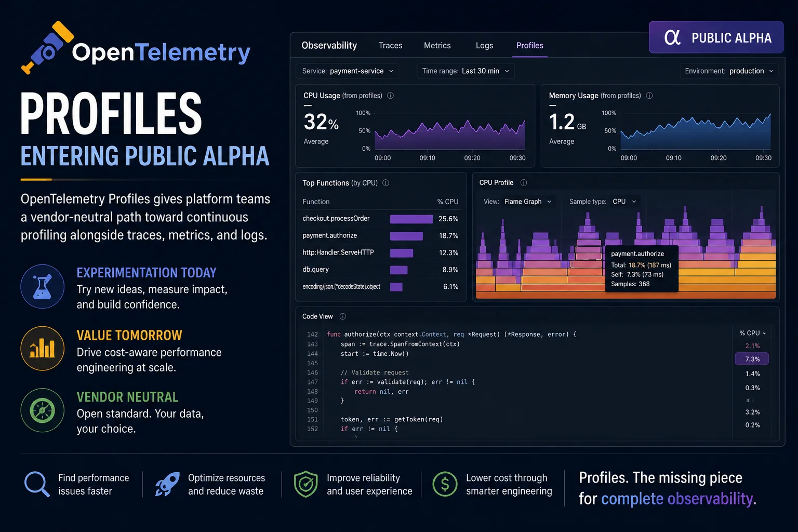Click the dollar sign cost icon

tap(445, 484)
